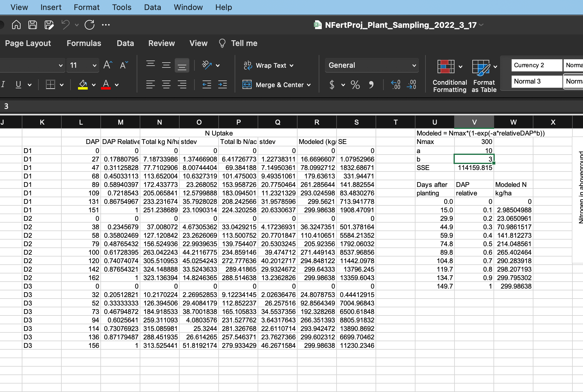Toggle the Underline formatting button
This screenshot has width=583, height=392.
click(18, 85)
